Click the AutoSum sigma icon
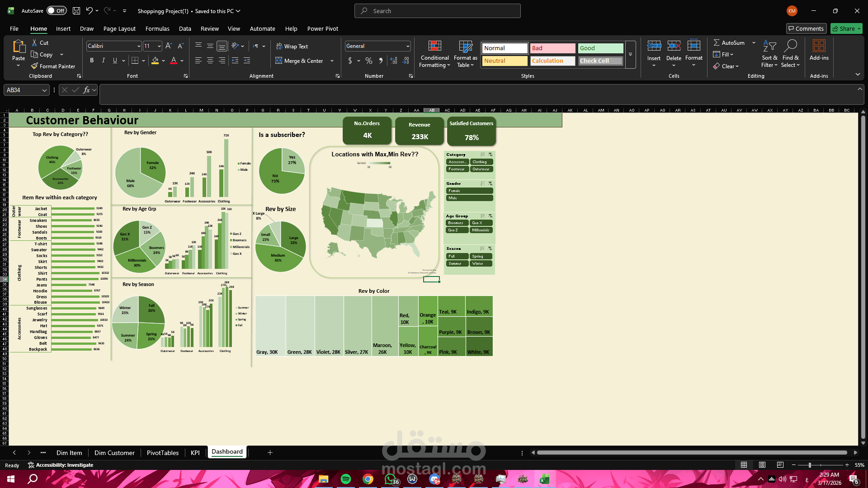Screen dimensions: 868x488 [717, 42]
